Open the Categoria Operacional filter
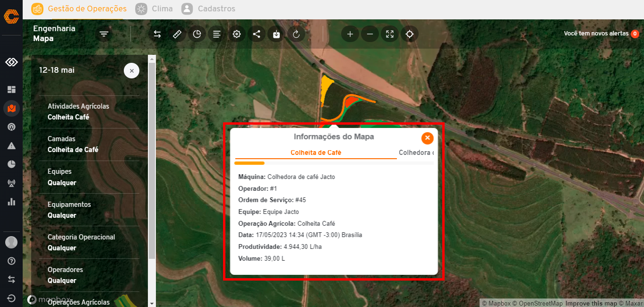The image size is (644, 307). tap(89, 242)
